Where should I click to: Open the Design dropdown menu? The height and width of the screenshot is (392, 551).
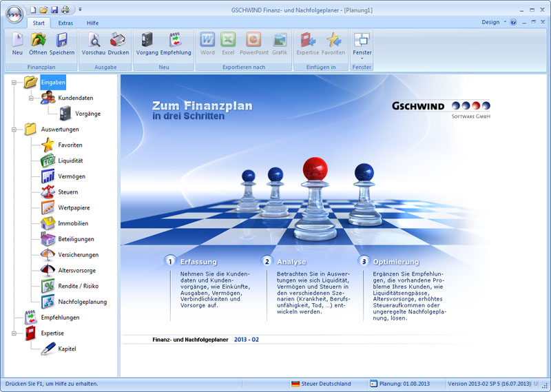(493, 22)
